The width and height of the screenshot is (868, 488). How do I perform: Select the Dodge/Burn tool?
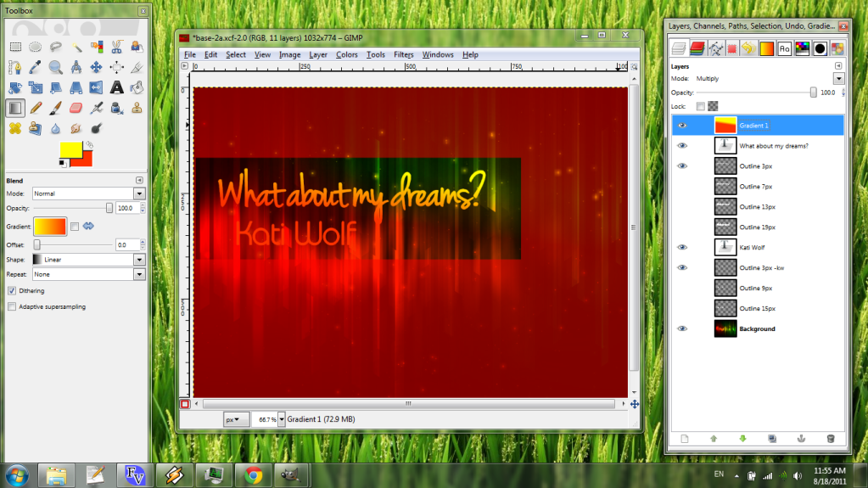point(97,128)
